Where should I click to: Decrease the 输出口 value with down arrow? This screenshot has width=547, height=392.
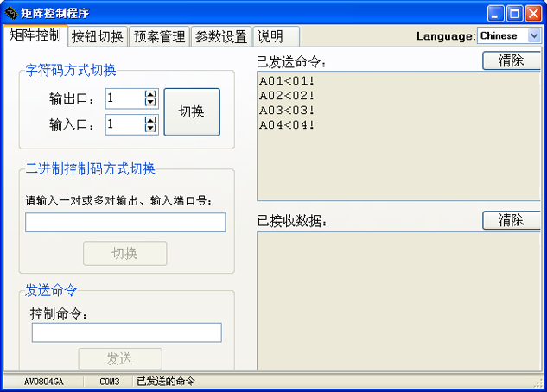(150, 103)
